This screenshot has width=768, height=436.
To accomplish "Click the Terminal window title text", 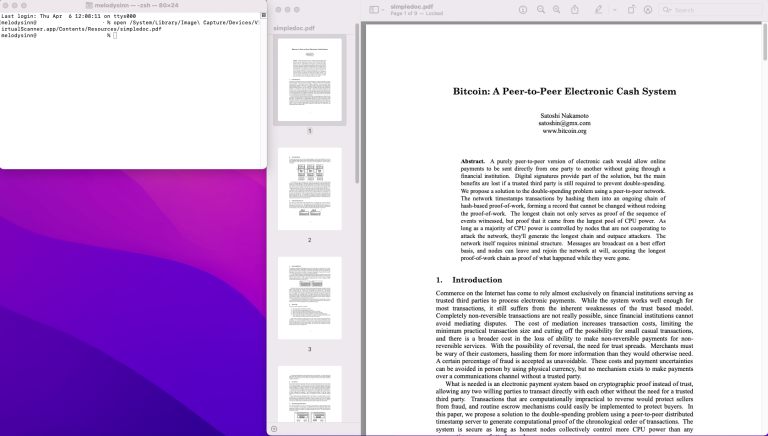I will click(x=137, y=5).
